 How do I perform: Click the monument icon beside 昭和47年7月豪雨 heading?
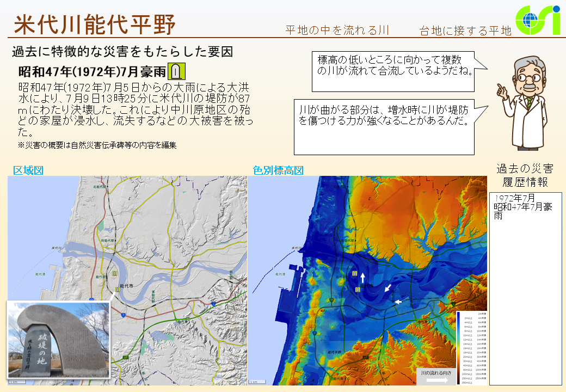point(176,71)
